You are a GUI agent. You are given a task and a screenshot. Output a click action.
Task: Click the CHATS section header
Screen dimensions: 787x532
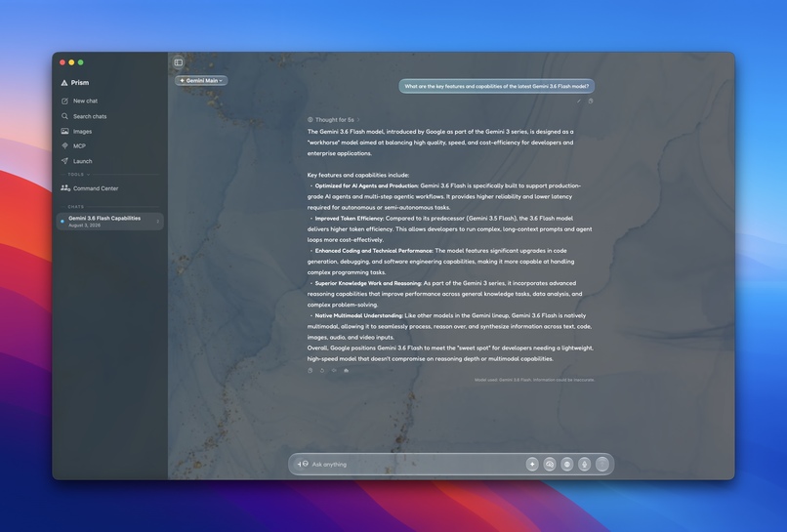[x=76, y=207]
